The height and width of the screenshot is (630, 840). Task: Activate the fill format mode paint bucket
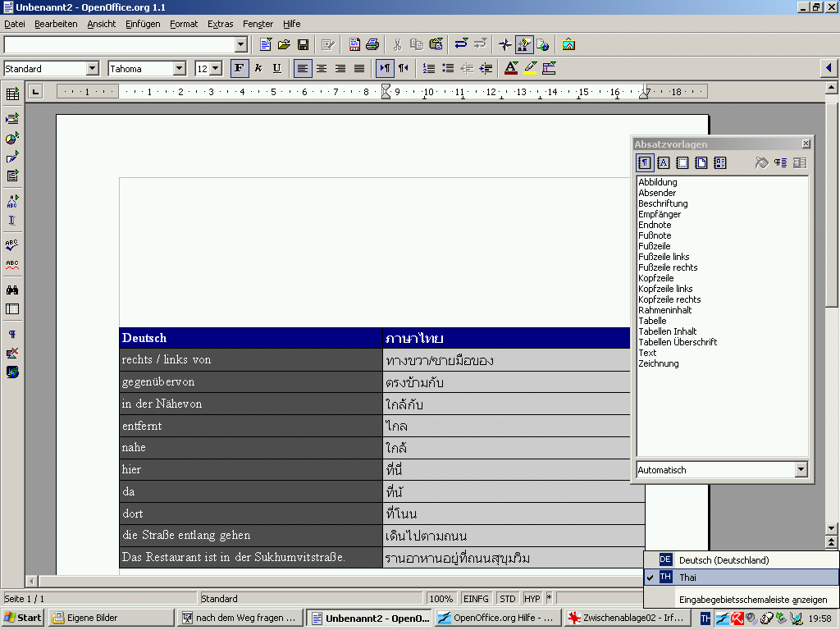coord(761,163)
